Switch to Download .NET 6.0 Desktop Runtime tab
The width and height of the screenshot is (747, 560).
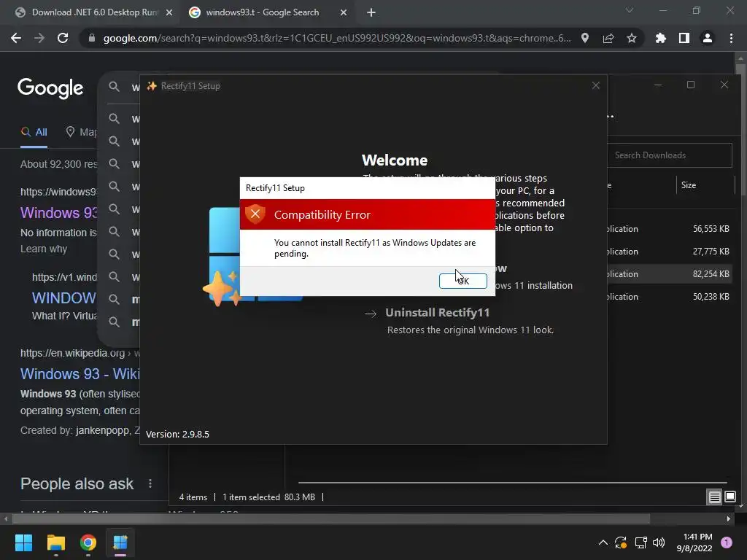94,12
